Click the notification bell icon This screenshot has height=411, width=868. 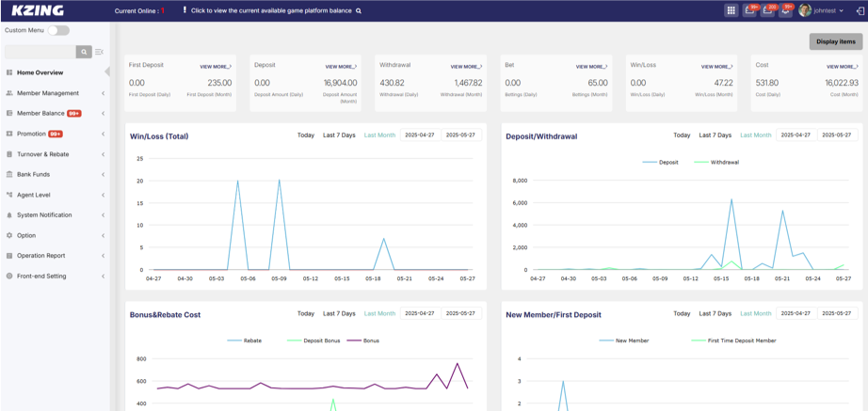click(x=785, y=10)
